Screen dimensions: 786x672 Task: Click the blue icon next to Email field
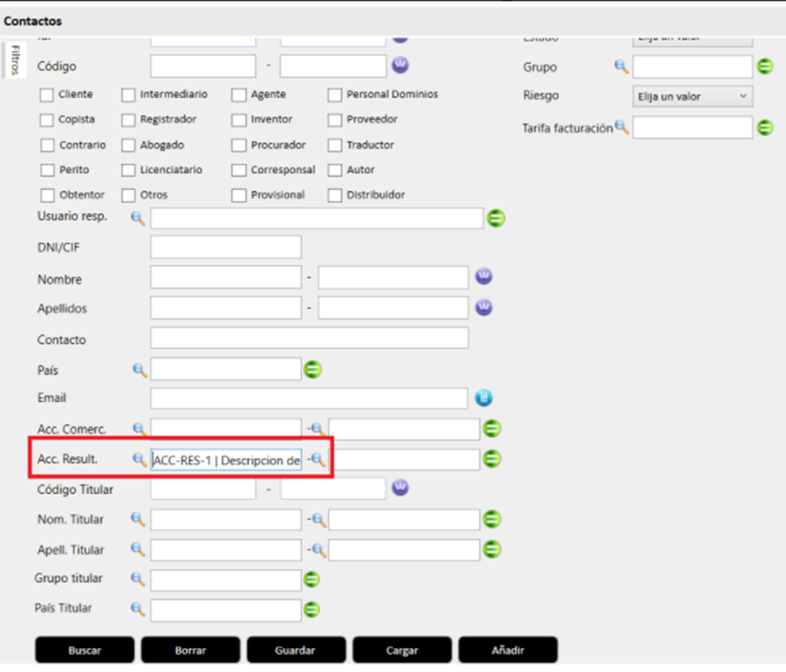tap(483, 398)
